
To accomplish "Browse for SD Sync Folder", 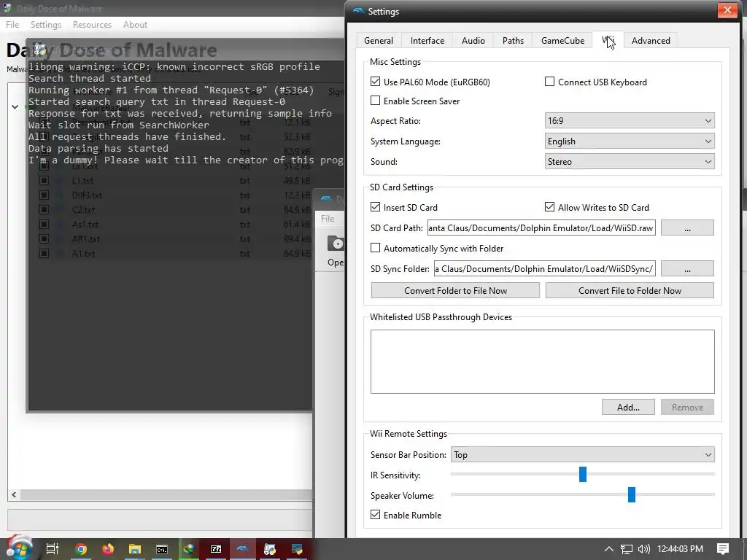I will pos(687,268).
